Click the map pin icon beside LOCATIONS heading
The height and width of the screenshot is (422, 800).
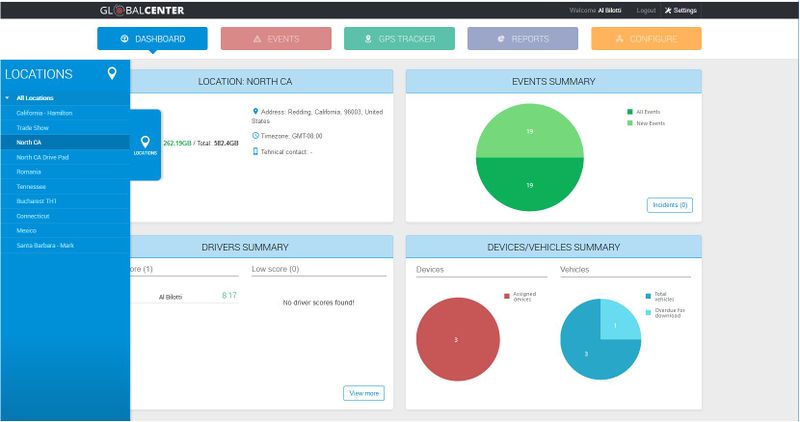[113, 74]
